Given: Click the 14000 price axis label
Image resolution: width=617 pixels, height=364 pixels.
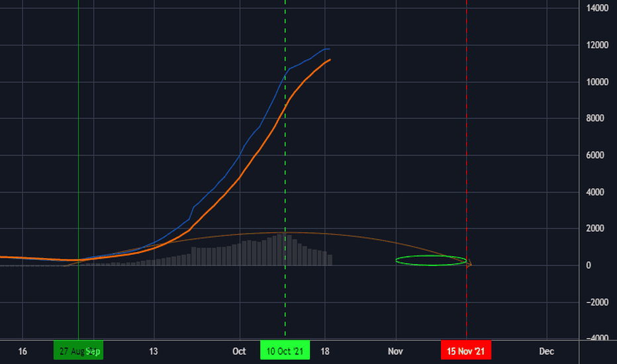Looking at the screenshot, I should (x=597, y=8).
